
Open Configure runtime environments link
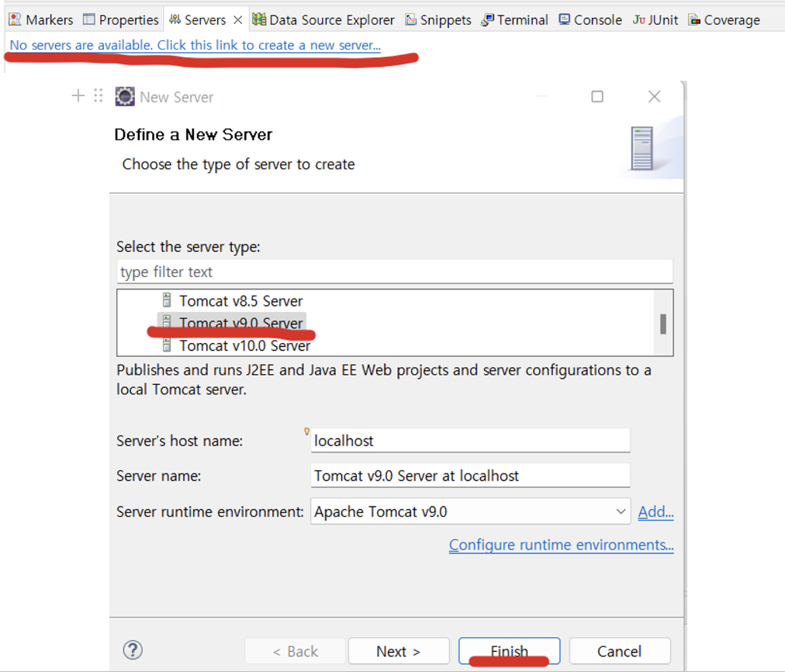point(562,545)
